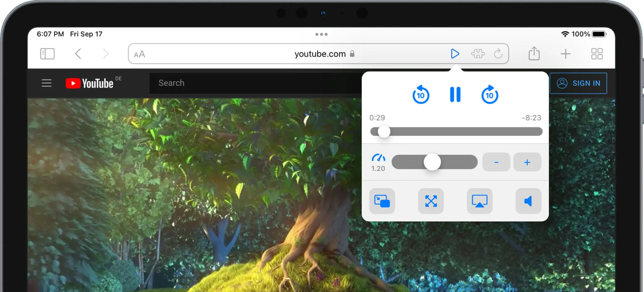Increase playback speed with plus button

[527, 162]
